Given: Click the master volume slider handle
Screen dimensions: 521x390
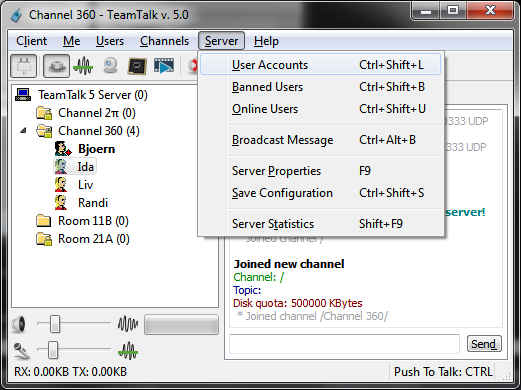Looking at the screenshot, I should tap(55, 324).
